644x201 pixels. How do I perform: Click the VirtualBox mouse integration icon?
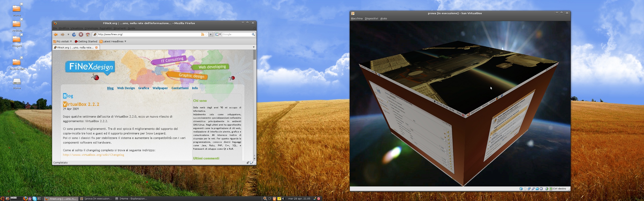click(x=547, y=189)
